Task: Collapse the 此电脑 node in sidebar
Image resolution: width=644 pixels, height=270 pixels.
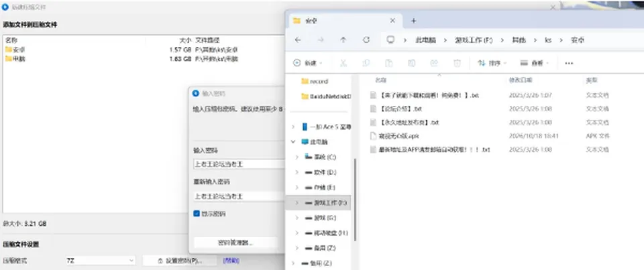Action: pos(293,141)
